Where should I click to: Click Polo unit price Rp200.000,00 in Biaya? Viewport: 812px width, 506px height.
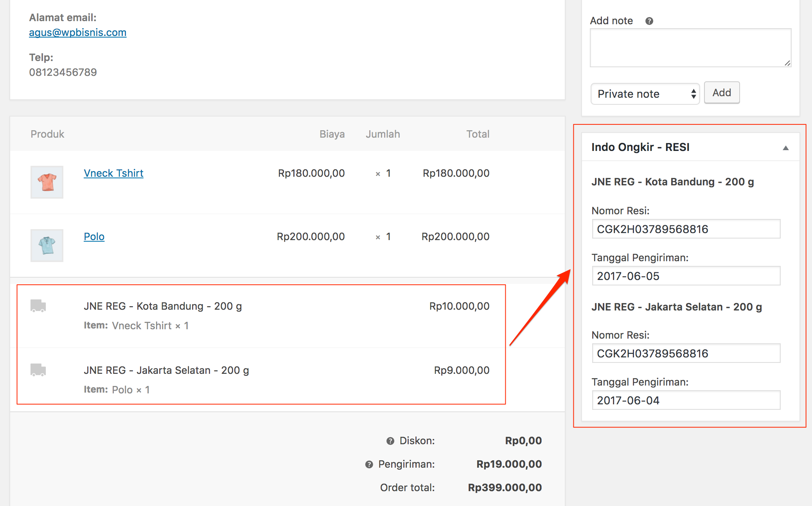311,237
